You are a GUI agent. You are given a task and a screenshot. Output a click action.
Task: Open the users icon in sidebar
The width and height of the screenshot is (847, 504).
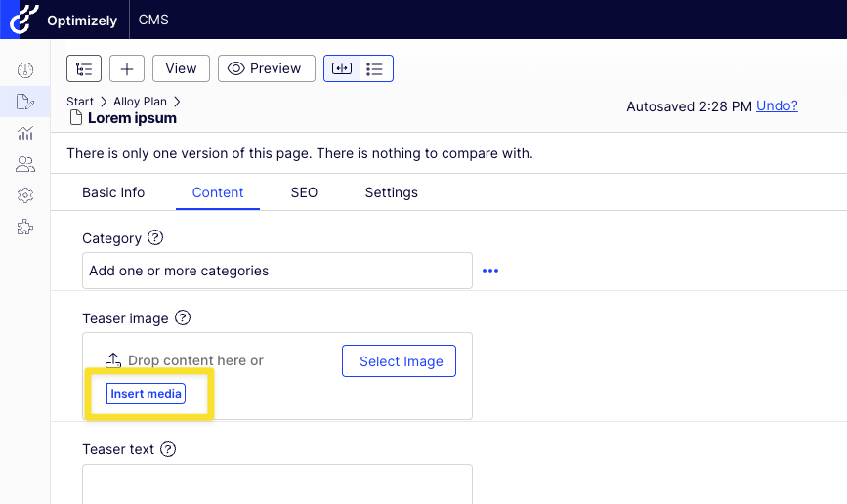pos(24,164)
